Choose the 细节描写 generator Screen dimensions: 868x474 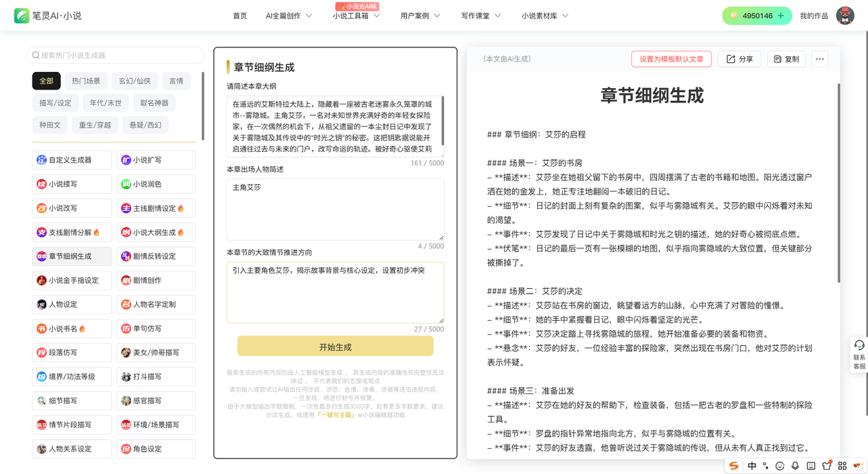(72, 401)
